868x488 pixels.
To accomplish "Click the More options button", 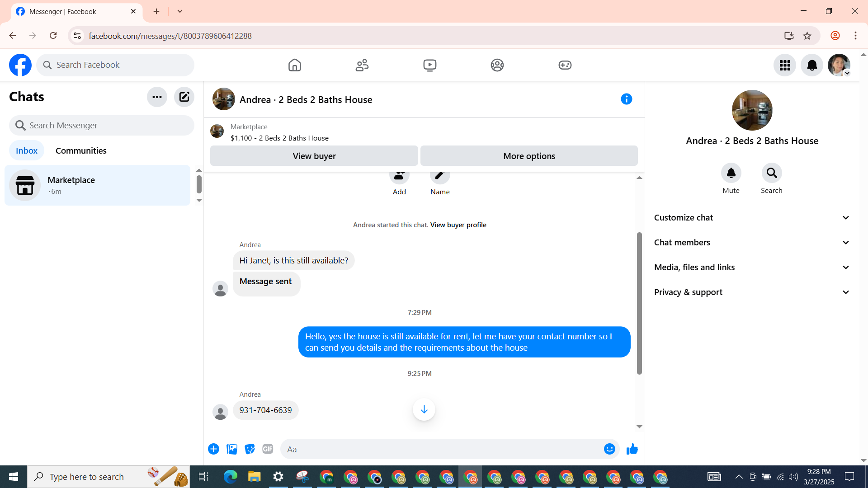I will pyautogui.click(x=529, y=156).
